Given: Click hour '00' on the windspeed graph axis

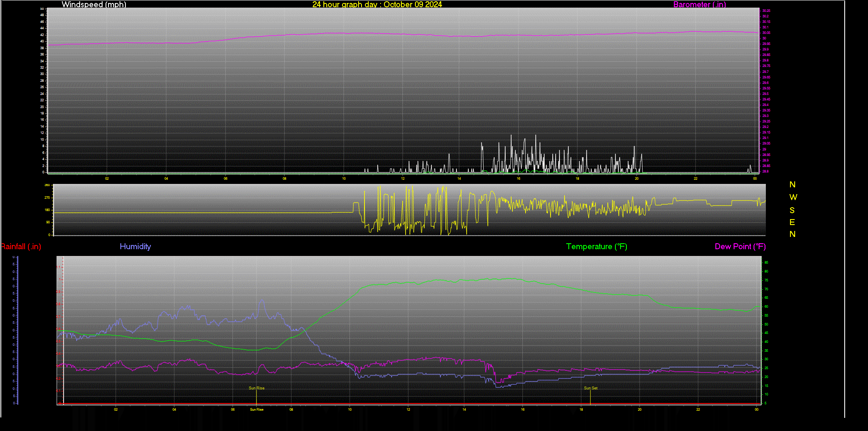Looking at the screenshot, I should 755,178.
